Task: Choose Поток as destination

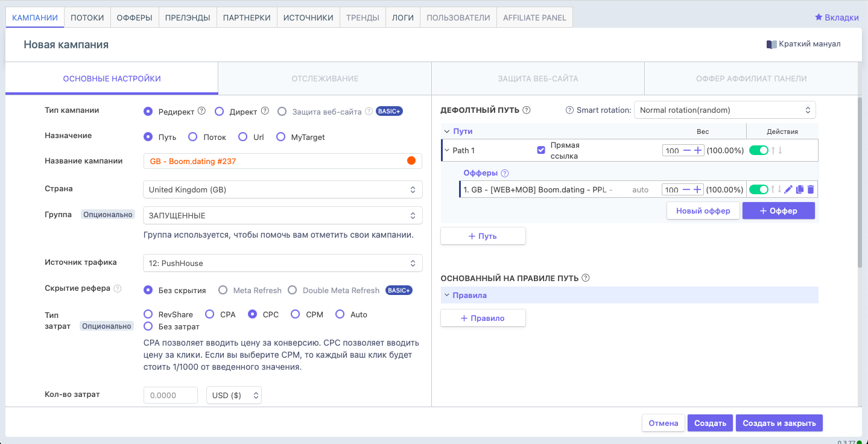Action: (x=193, y=137)
